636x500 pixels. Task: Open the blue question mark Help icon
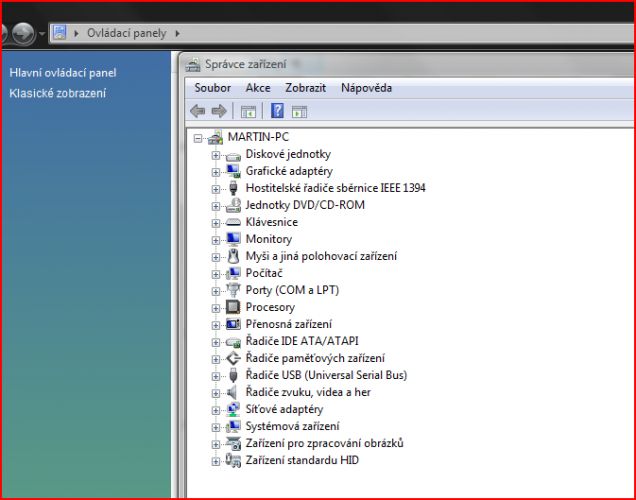tap(277, 111)
